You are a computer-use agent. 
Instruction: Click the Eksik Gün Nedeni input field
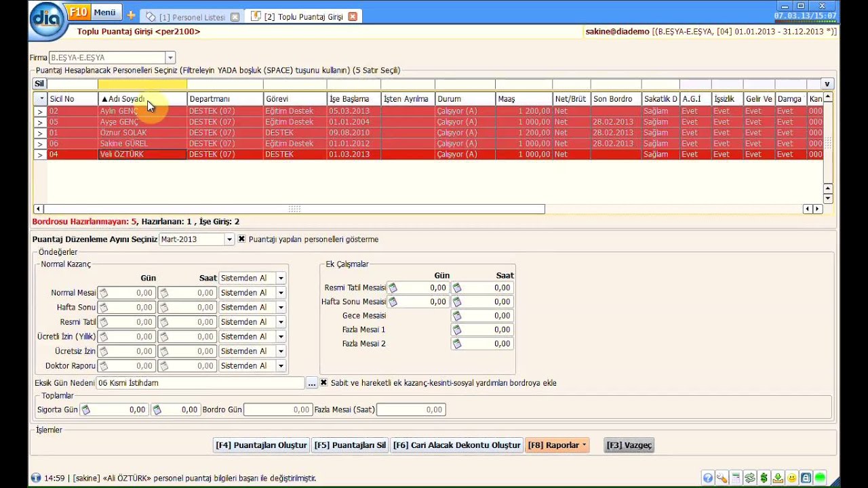pyautogui.click(x=201, y=383)
